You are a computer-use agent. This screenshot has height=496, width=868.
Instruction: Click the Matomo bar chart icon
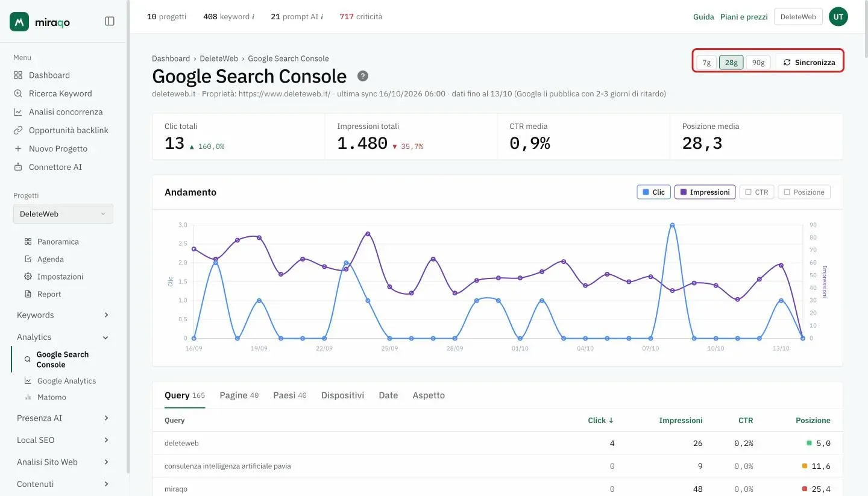pos(28,397)
